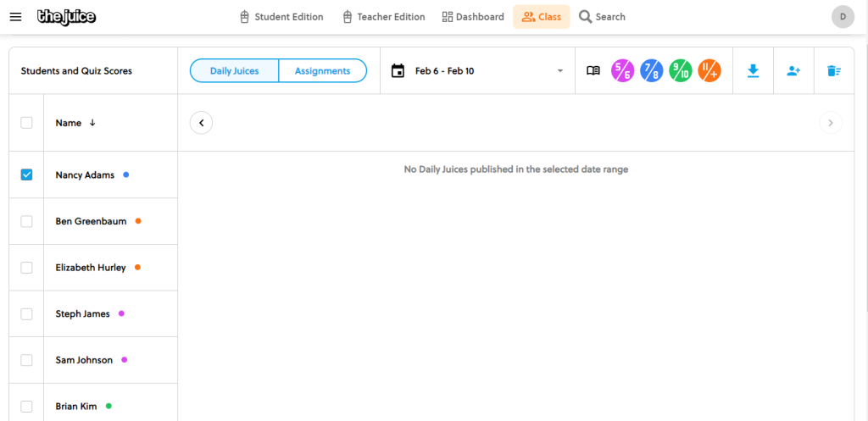The height and width of the screenshot is (421, 868).
Task: Select the orange 11+ grade level
Action: 709,71
